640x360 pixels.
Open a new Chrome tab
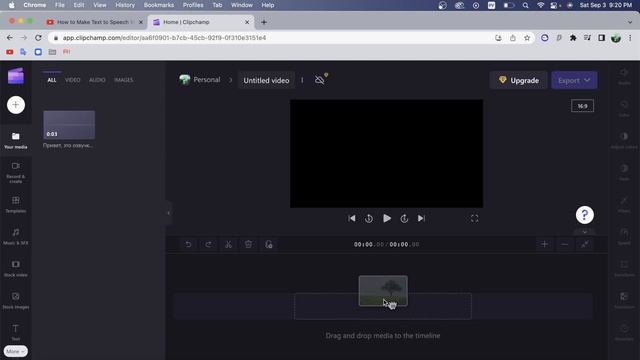coord(264,22)
